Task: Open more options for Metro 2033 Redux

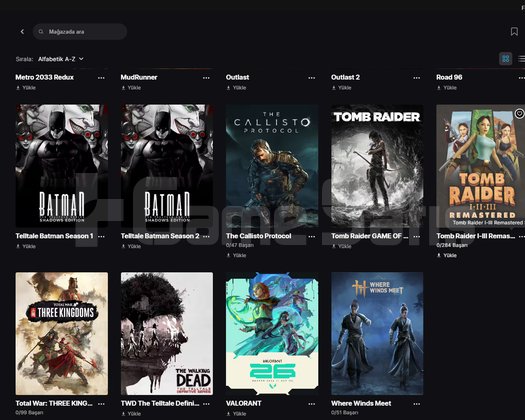Action: [101, 78]
